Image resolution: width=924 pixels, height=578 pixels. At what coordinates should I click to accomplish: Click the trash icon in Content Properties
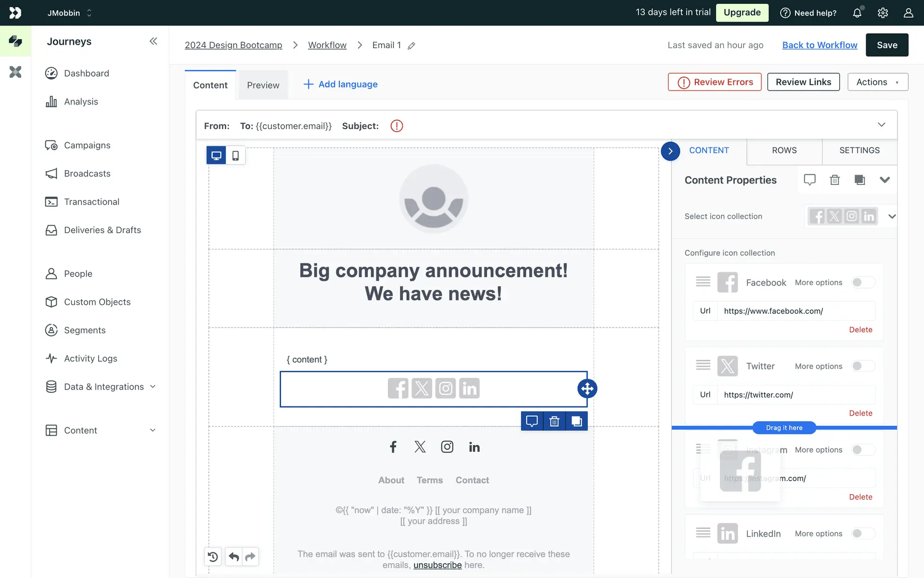[x=834, y=180]
